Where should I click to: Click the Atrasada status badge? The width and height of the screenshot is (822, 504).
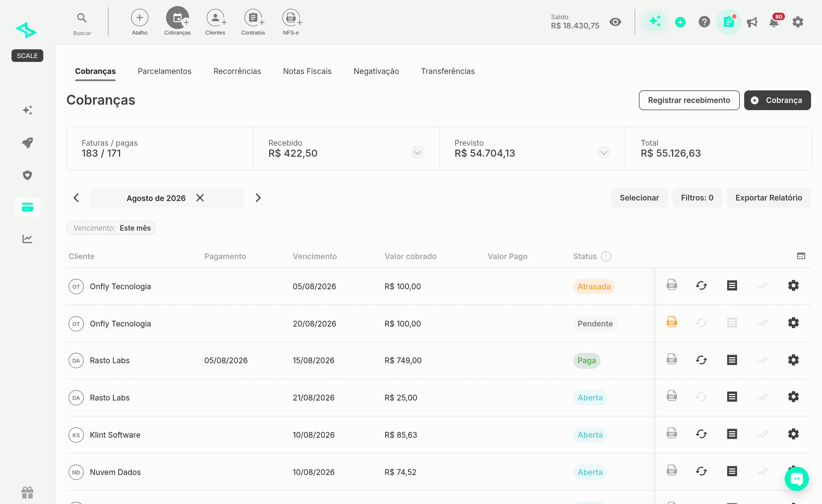(x=594, y=287)
